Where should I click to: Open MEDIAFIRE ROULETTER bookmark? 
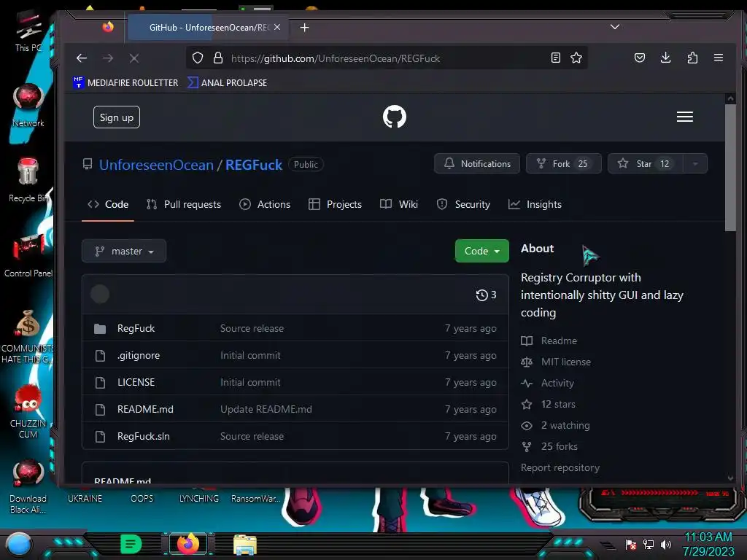pos(125,83)
